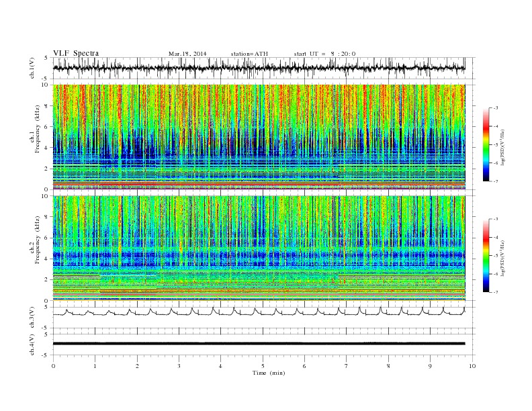Select the "start UT = 8 :20: 0" text
The image size is (532, 411).
tap(324, 54)
